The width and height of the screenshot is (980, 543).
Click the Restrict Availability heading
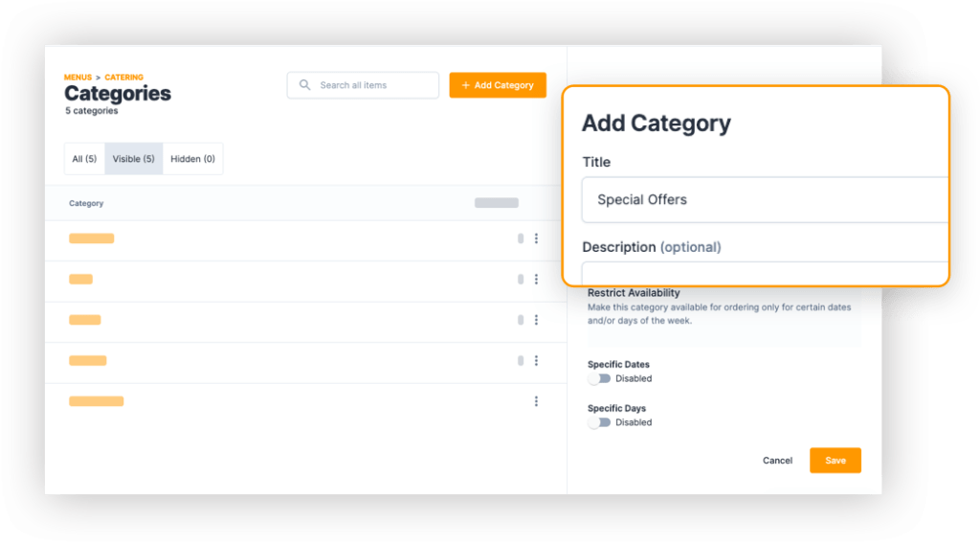[634, 293]
